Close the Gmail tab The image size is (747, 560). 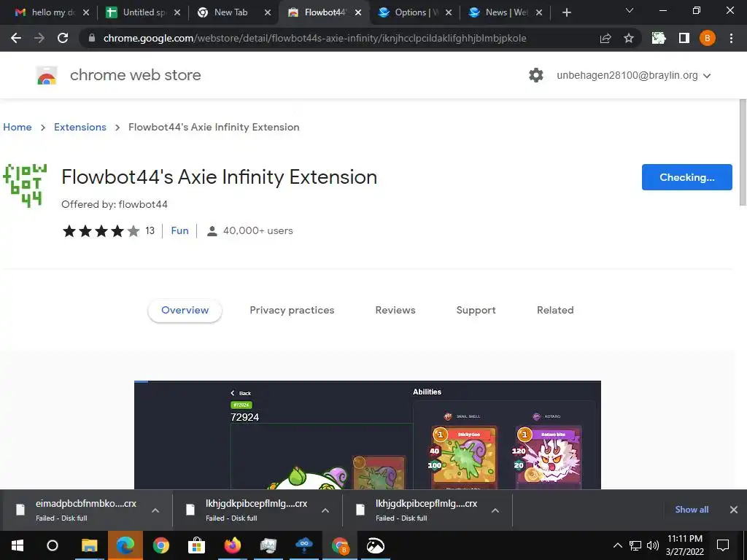coord(86,13)
